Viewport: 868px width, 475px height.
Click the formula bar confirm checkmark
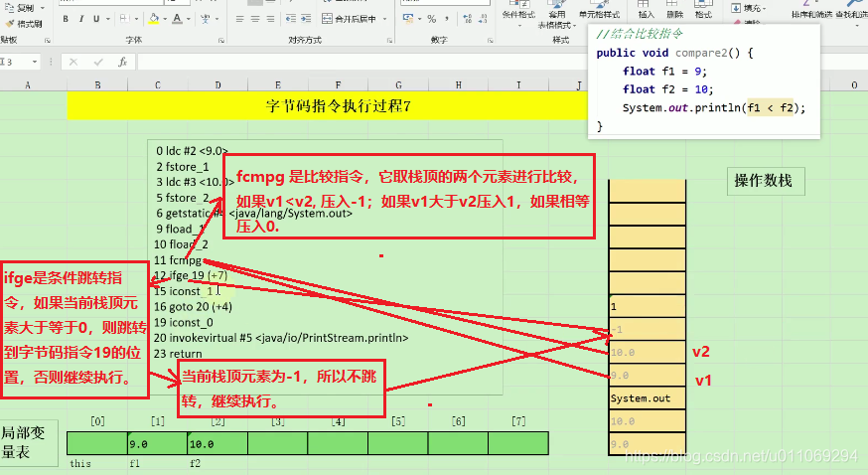pos(98,62)
